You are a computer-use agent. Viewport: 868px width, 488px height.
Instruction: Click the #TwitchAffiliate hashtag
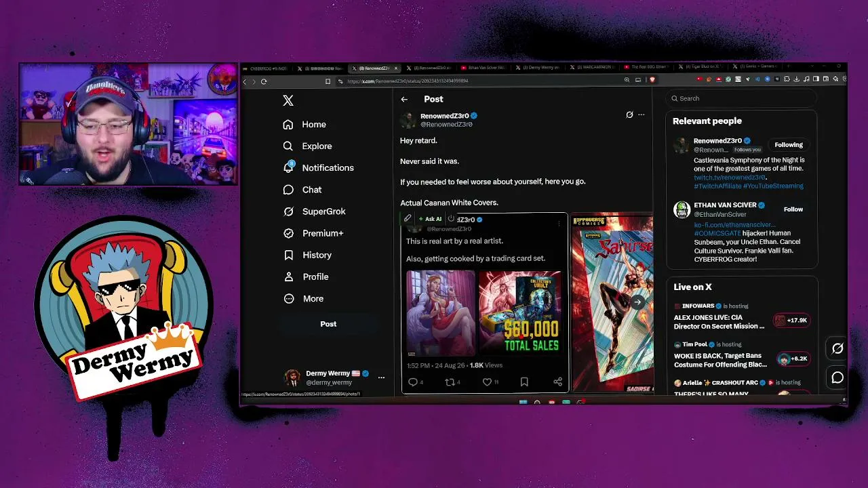point(717,186)
